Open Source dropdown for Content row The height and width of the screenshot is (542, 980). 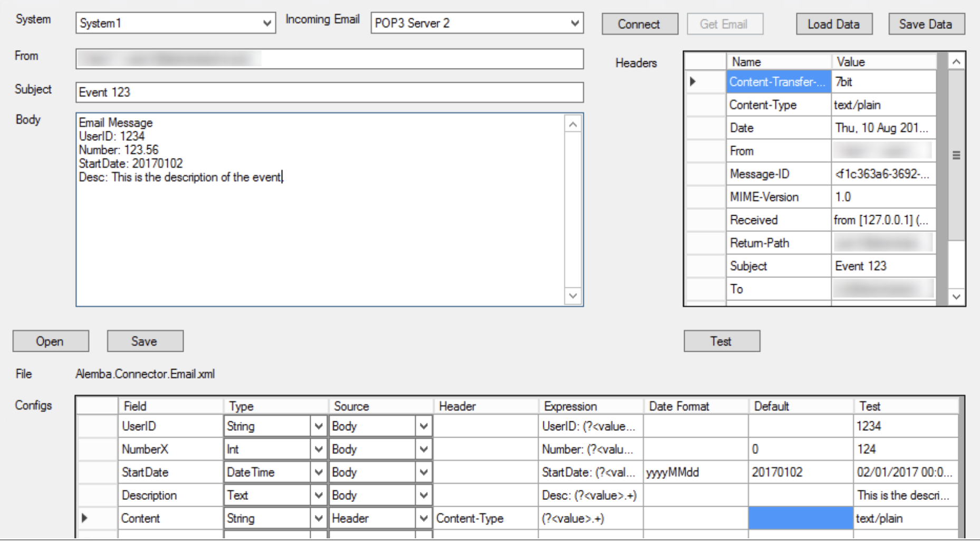click(424, 518)
